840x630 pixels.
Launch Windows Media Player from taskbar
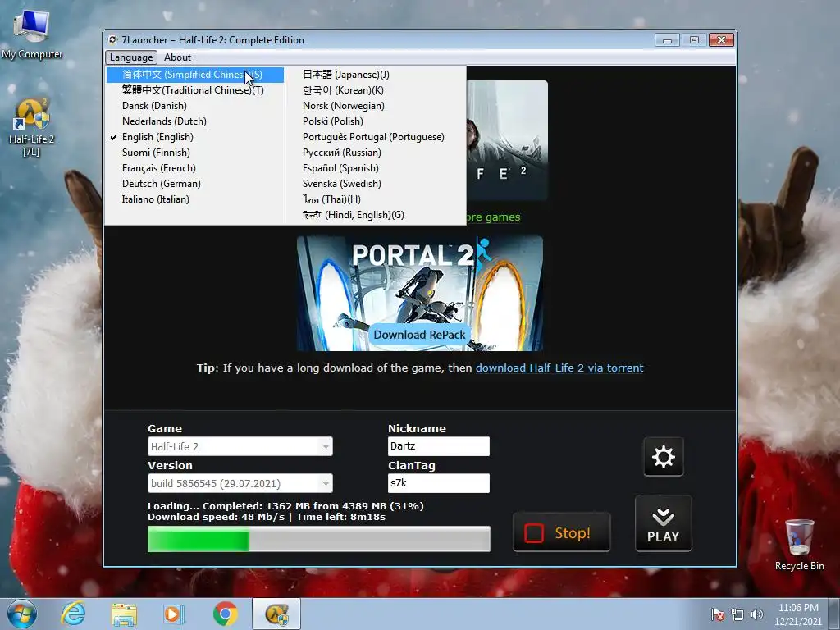pos(174,614)
